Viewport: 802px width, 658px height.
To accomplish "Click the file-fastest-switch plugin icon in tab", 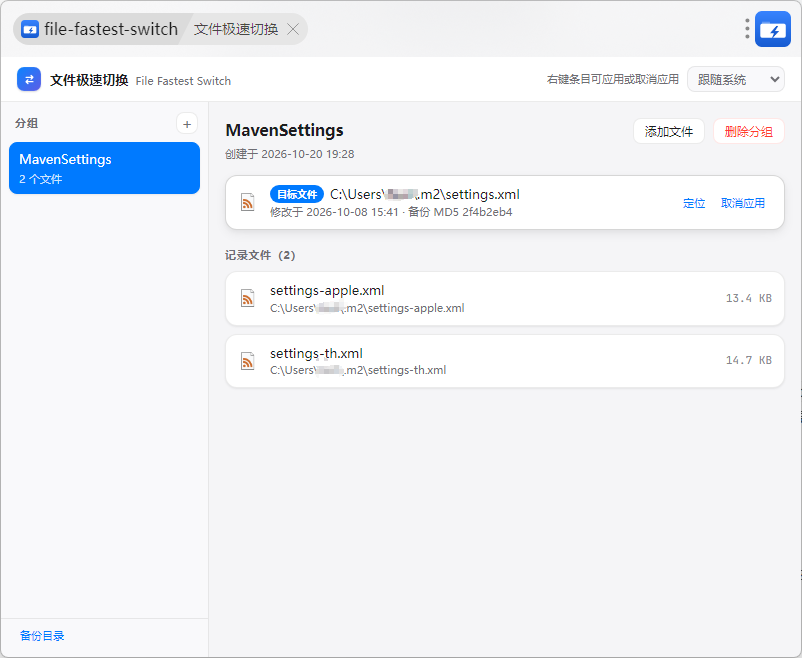I will (x=30, y=29).
